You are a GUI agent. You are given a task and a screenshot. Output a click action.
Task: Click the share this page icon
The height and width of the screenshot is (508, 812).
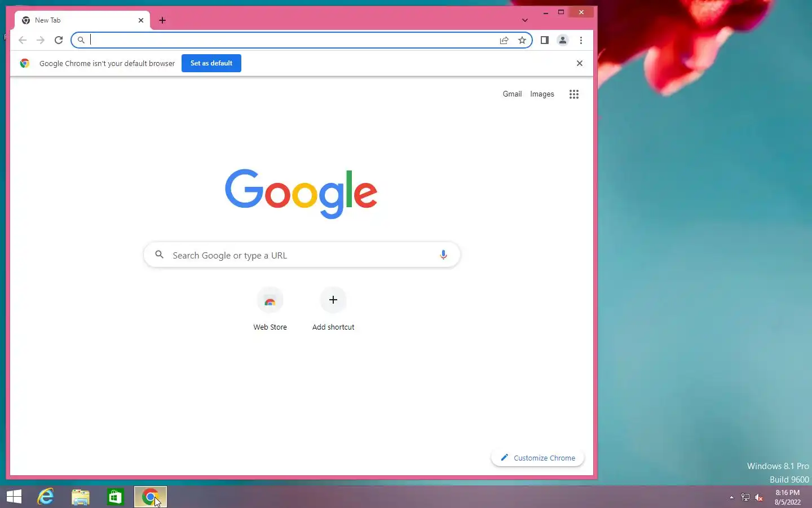[504, 40]
